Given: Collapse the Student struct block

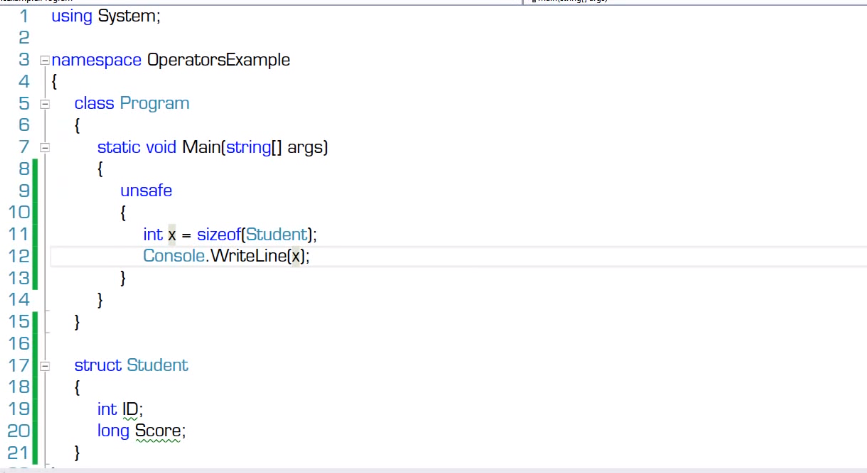Looking at the screenshot, I should point(45,366).
